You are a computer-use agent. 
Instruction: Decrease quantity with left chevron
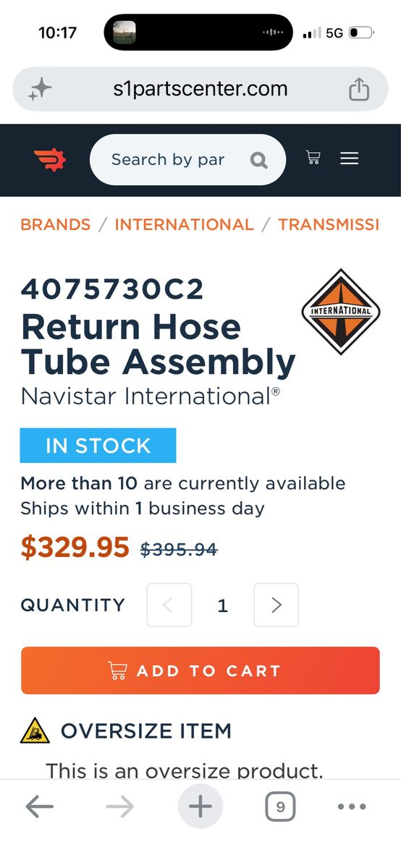click(x=169, y=605)
